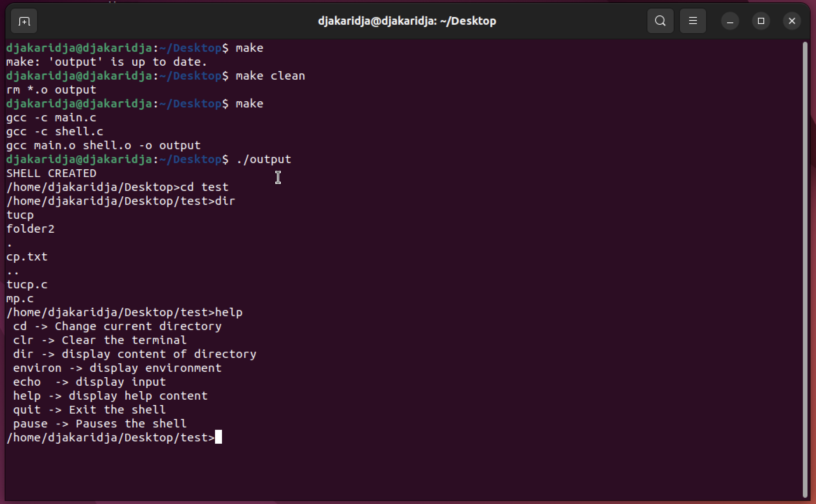Open the hamburger menu
The height and width of the screenshot is (504, 816).
(693, 21)
